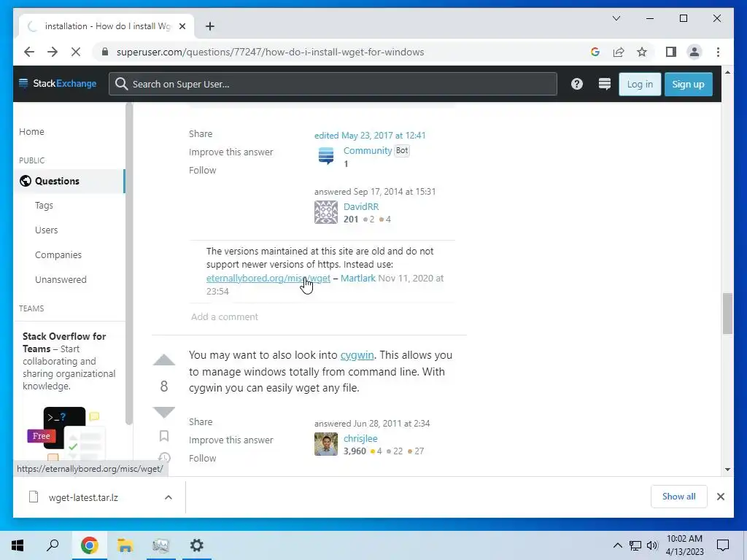Click the Community avatar icon

click(326, 156)
